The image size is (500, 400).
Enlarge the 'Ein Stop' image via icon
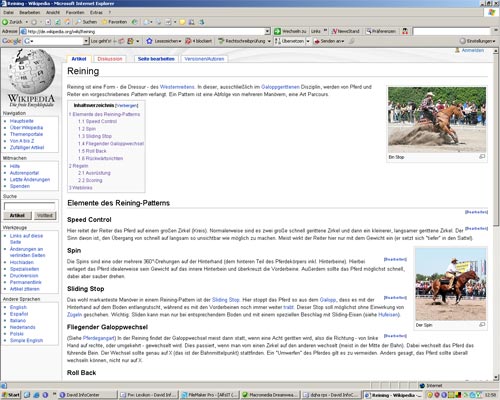click(482, 157)
